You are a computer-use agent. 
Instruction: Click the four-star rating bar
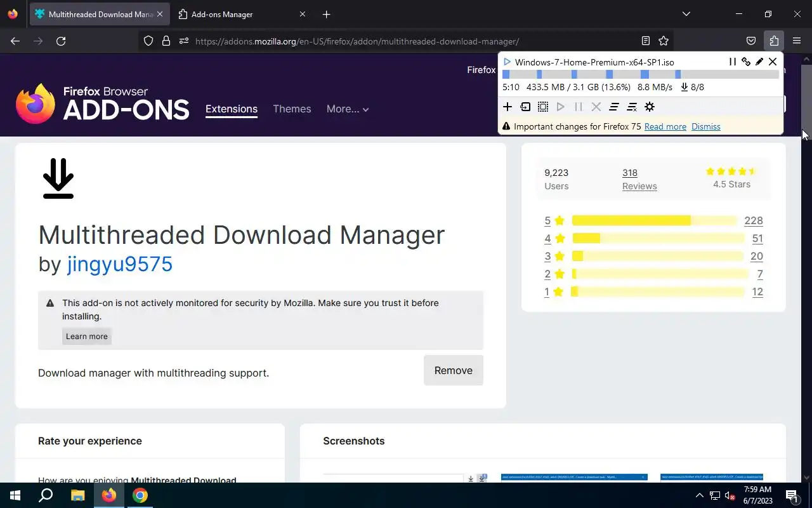click(x=658, y=238)
